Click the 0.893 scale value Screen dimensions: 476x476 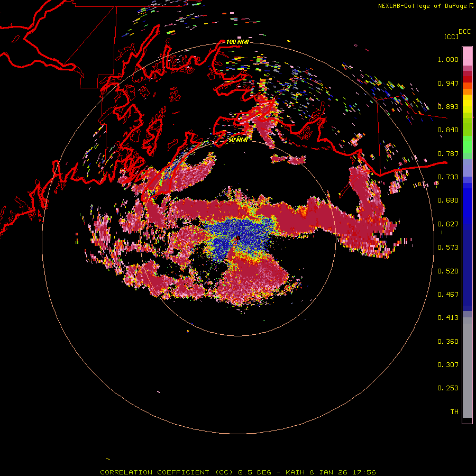pos(448,106)
